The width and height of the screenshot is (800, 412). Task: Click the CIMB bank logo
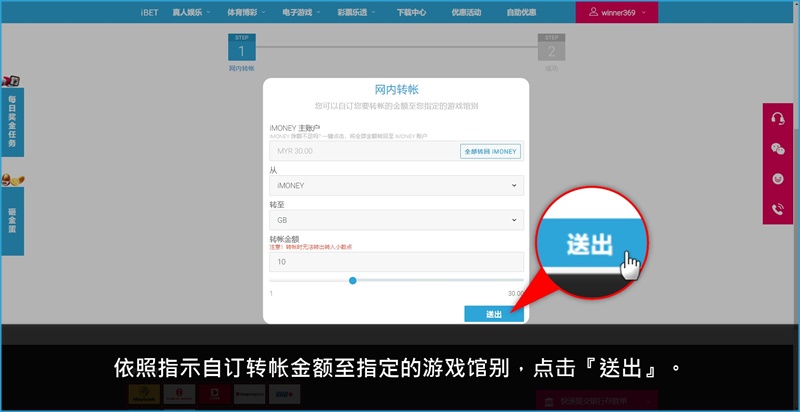(x=214, y=394)
